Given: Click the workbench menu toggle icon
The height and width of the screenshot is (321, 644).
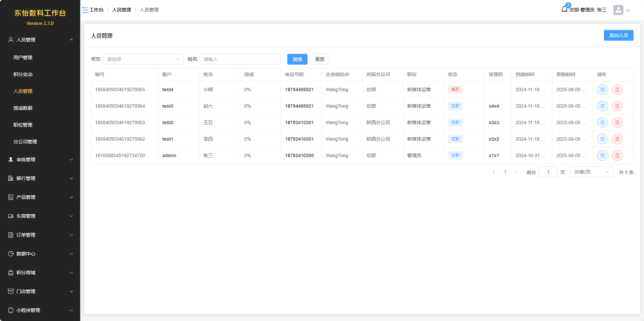Looking at the screenshot, I should click(x=85, y=10).
